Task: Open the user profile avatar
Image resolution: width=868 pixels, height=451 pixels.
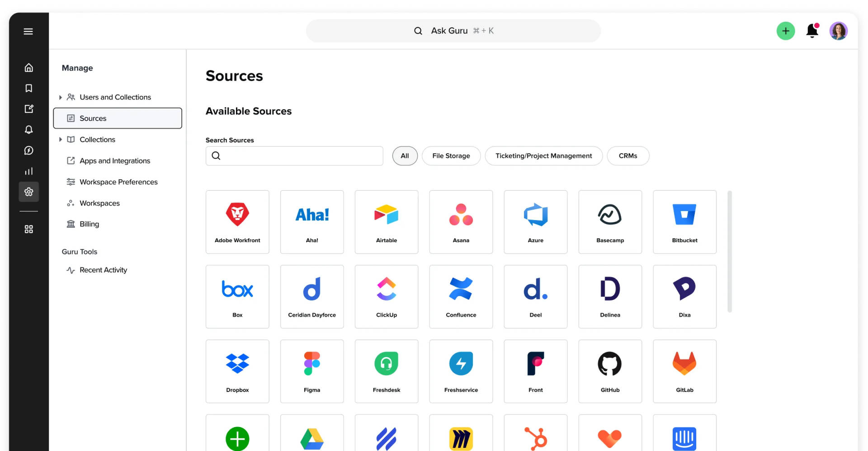Action: pyautogui.click(x=838, y=31)
